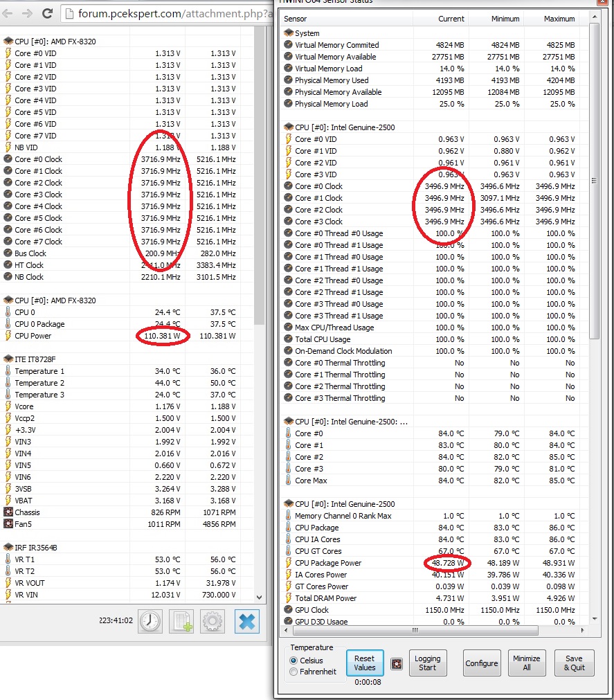
Task: Click the Minimize All button
Action: coord(527,663)
